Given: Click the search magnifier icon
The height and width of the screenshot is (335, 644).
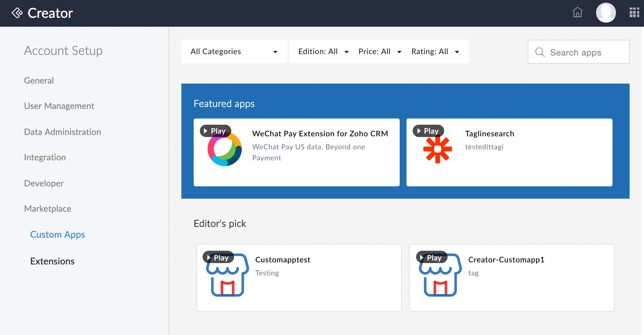Looking at the screenshot, I should pos(540,52).
